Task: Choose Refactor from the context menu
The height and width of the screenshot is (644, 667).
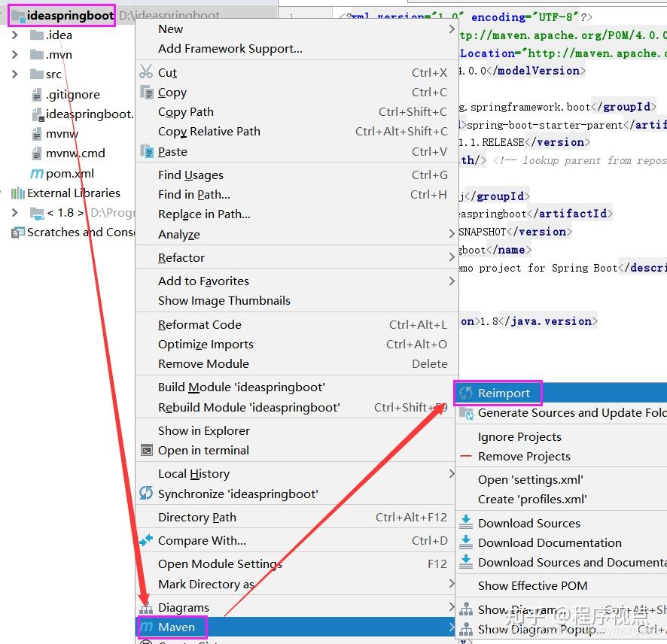Action: pos(180,257)
